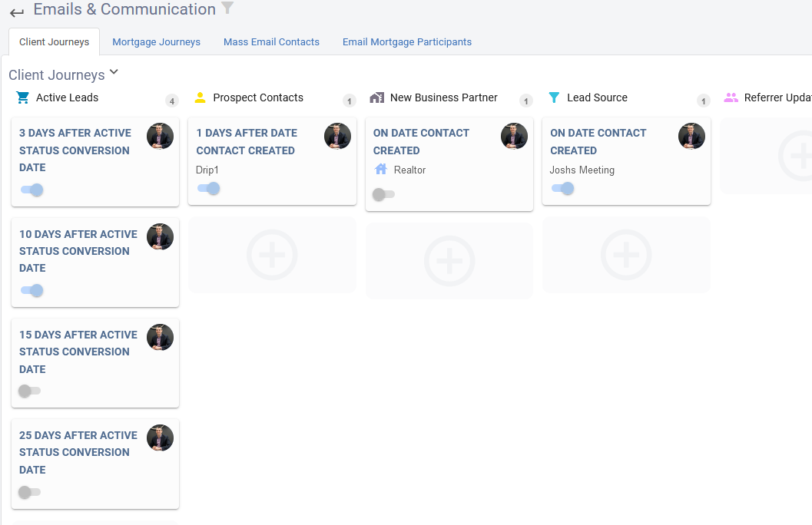Viewport: 812px width, 525px height.
Task: Click the Referrer people group icon
Action: pos(731,97)
